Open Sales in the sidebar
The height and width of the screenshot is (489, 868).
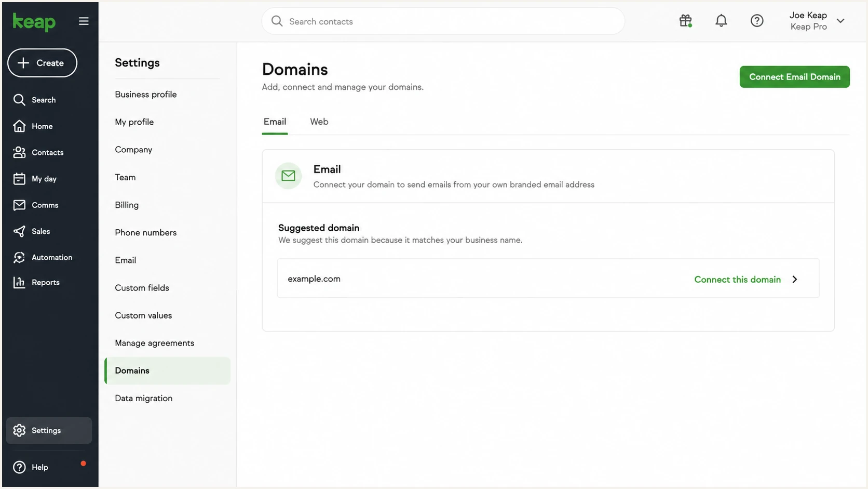(31, 231)
